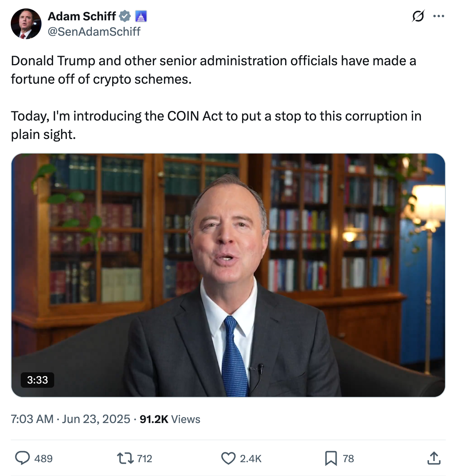
Task: Click the Grok explain icon
Action: [418, 16]
